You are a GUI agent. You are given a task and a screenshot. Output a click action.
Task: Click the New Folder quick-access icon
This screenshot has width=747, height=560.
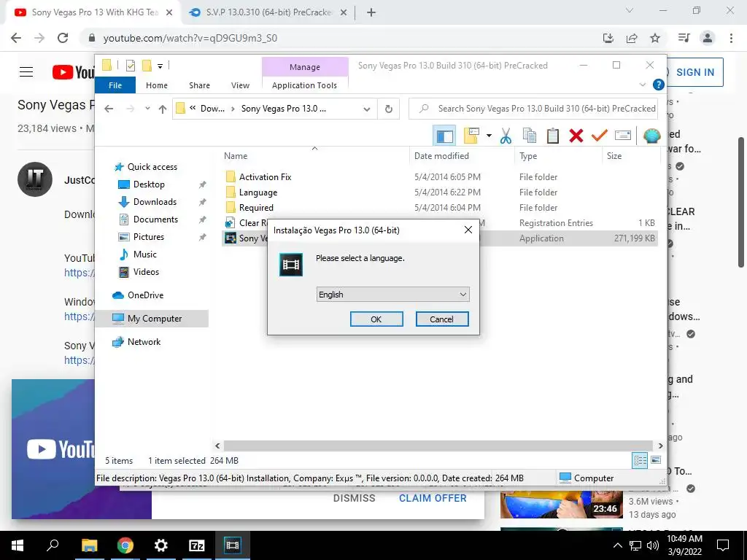pyautogui.click(x=147, y=66)
